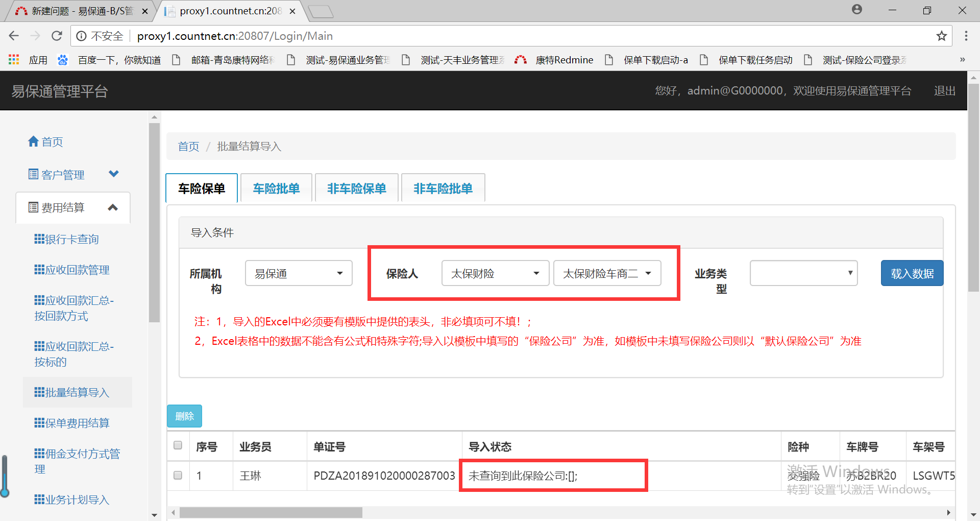The height and width of the screenshot is (521, 980).
Task: Click the home icon beside 首页 in sidebar
Action: 33,141
